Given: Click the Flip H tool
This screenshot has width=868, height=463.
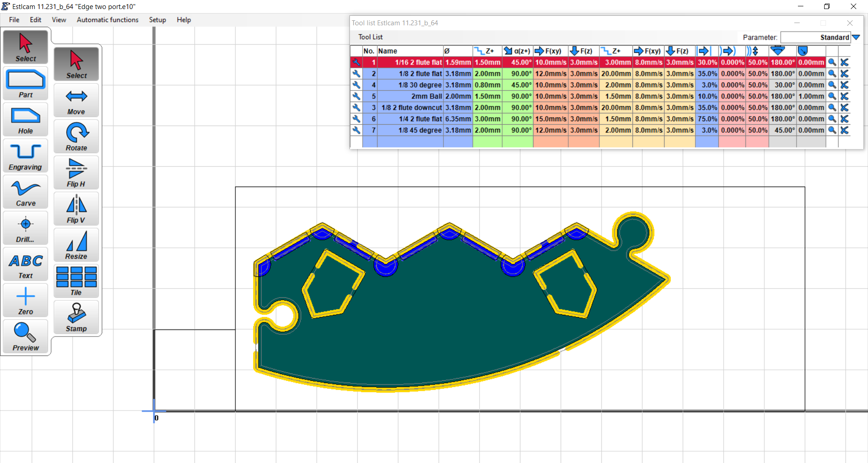Looking at the screenshot, I should click(x=76, y=173).
